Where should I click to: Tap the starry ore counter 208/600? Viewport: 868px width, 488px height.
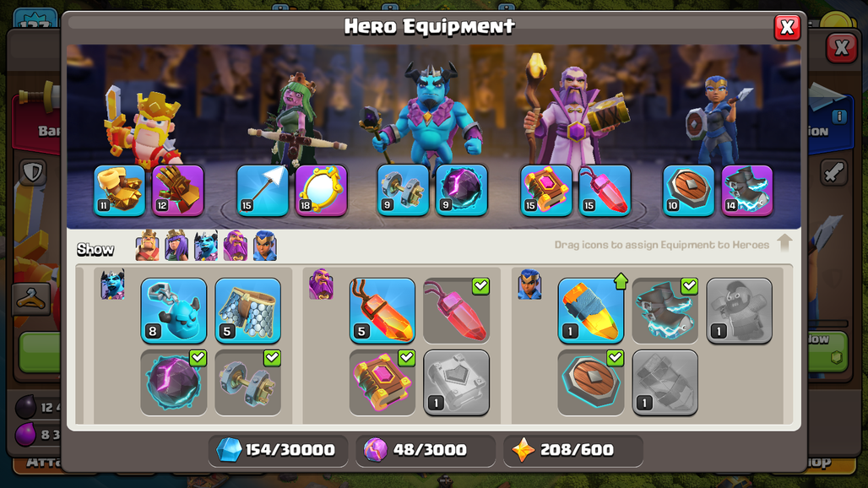point(573,450)
